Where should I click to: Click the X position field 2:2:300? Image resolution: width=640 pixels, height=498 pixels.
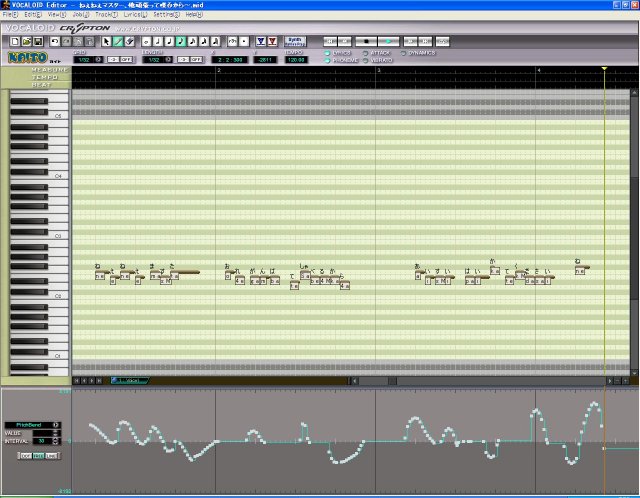pyautogui.click(x=230, y=60)
